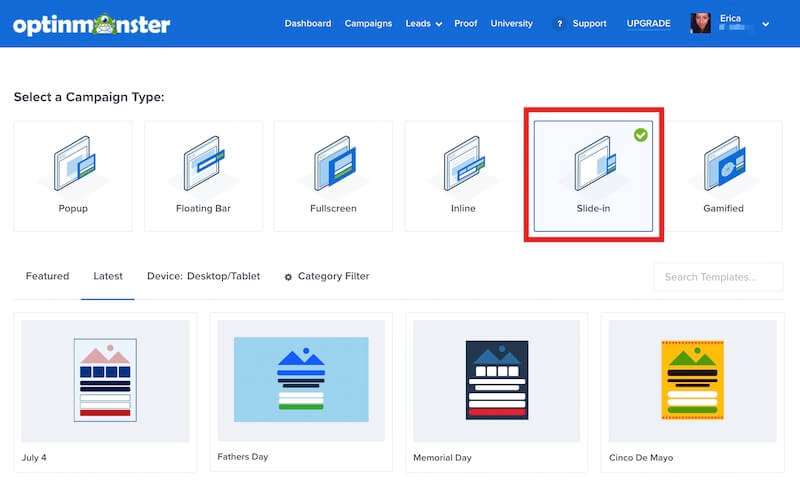Open the Campaigns menu item
This screenshot has width=800, height=484.
point(368,23)
